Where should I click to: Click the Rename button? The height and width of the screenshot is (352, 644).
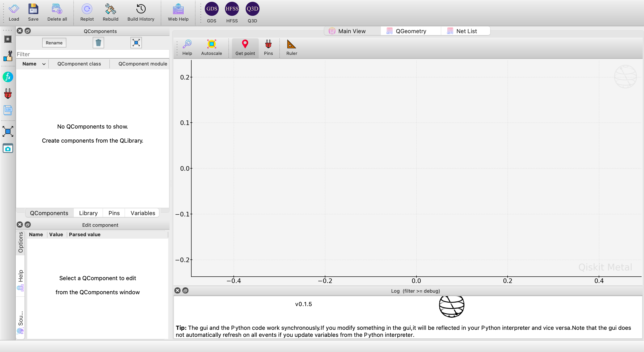54,43
